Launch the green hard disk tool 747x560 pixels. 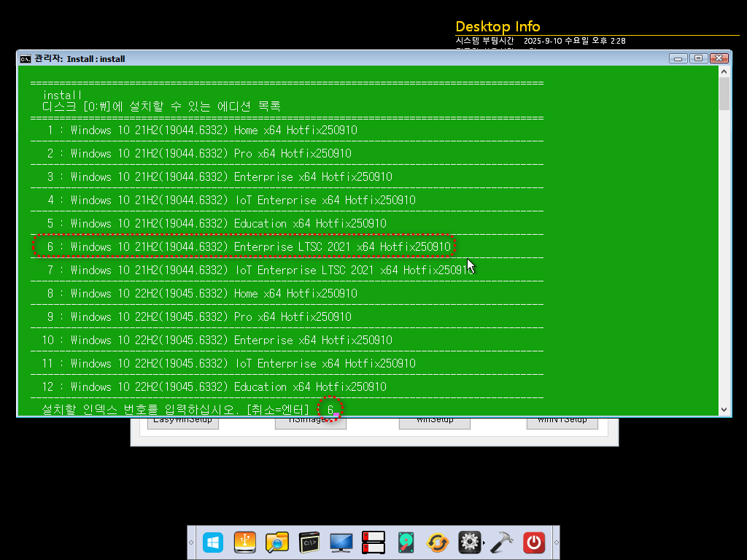(406, 542)
